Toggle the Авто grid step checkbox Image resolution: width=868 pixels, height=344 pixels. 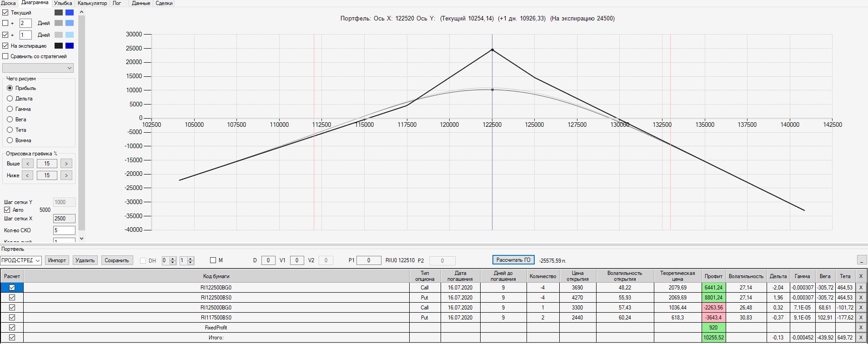pos(7,210)
